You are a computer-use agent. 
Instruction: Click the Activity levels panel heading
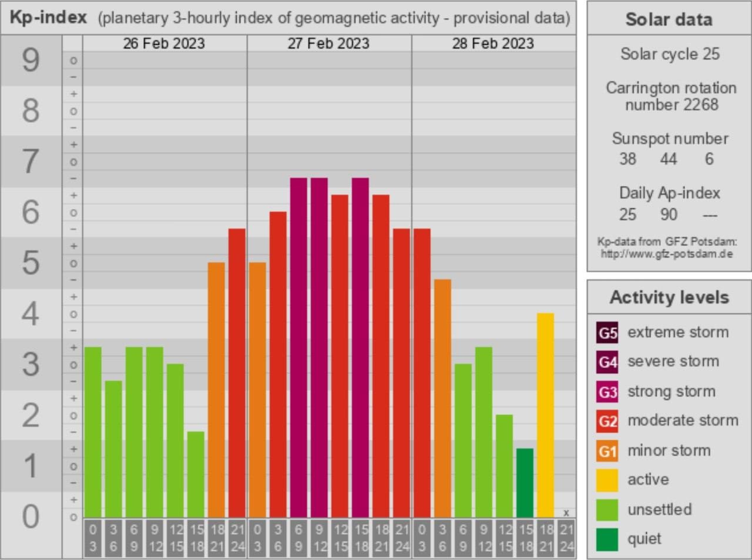tap(669, 298)
